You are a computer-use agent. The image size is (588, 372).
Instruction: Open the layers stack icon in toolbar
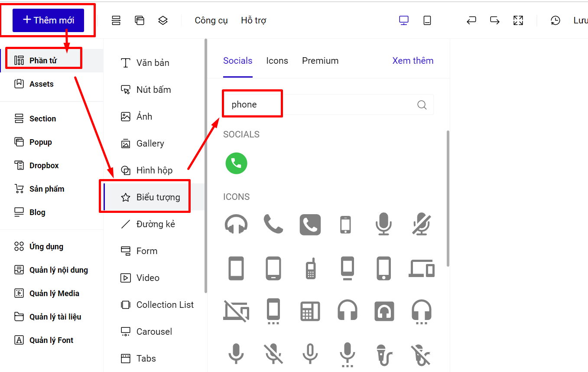coord(163,20)
